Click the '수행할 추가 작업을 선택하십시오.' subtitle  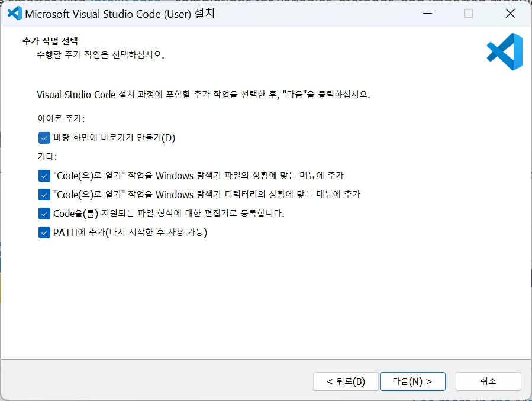101,54
